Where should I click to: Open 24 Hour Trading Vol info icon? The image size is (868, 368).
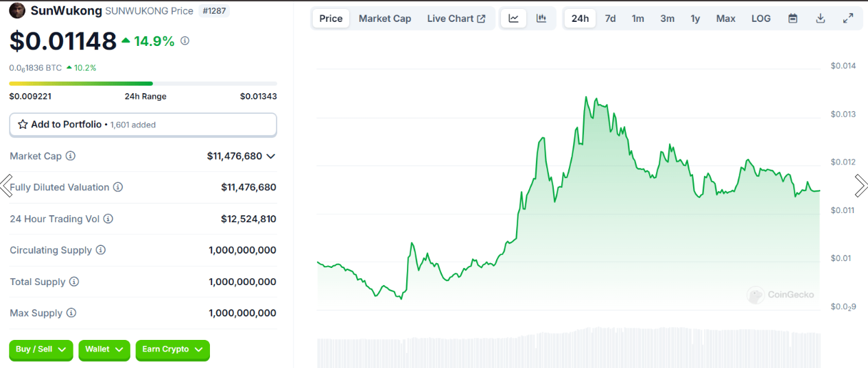click(108, 219)
